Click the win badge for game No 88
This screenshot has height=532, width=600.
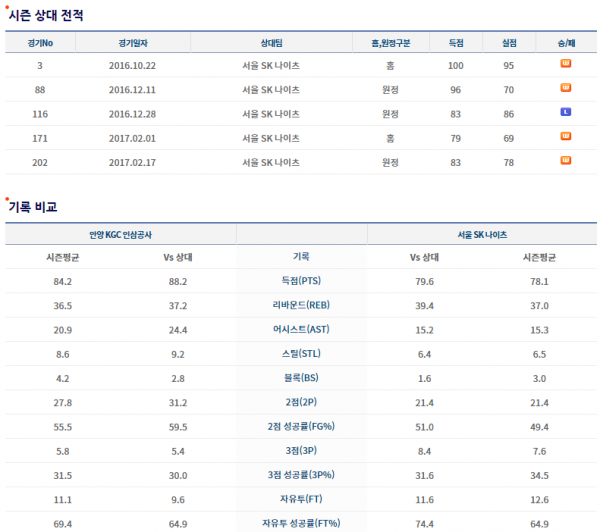[566, 88]
